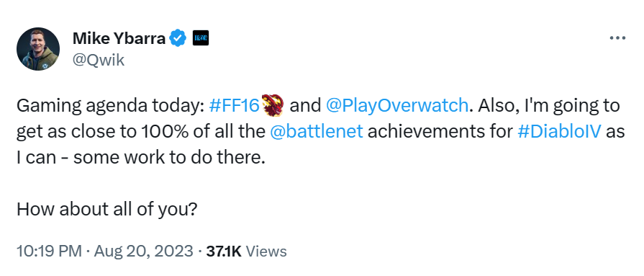Open Mike Ybarra's profile avatar

coord(38,49)
